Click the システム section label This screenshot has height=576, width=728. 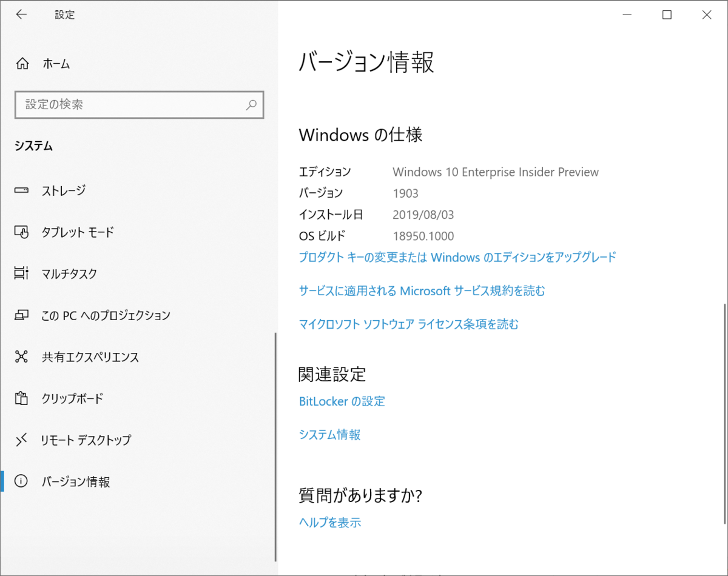tap(34, 146)
